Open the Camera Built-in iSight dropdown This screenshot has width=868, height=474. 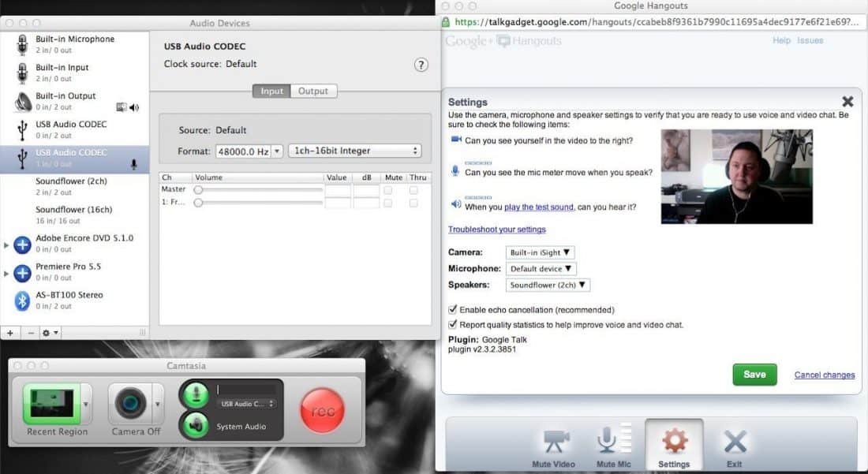[541, 252]
